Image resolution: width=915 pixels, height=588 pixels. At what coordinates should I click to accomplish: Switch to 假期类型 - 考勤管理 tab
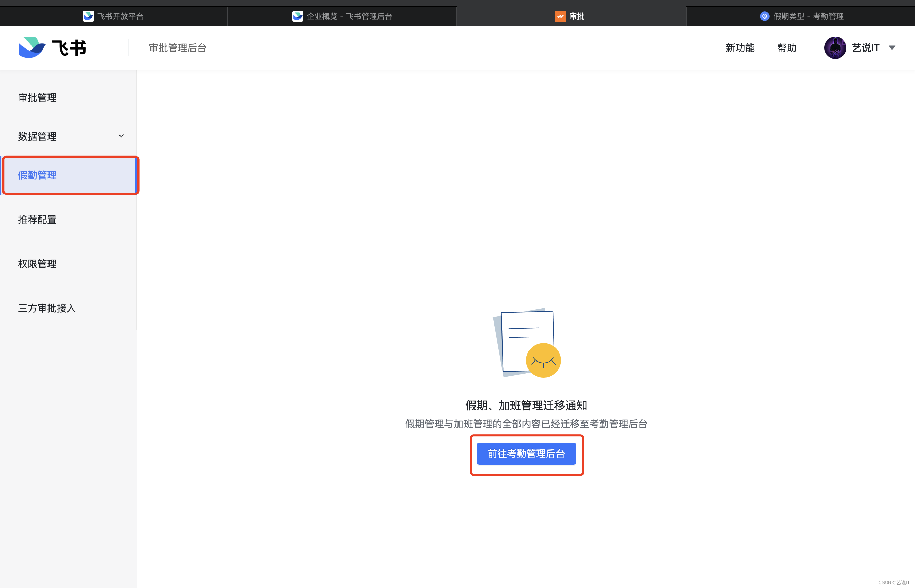[x=808, y=16]
